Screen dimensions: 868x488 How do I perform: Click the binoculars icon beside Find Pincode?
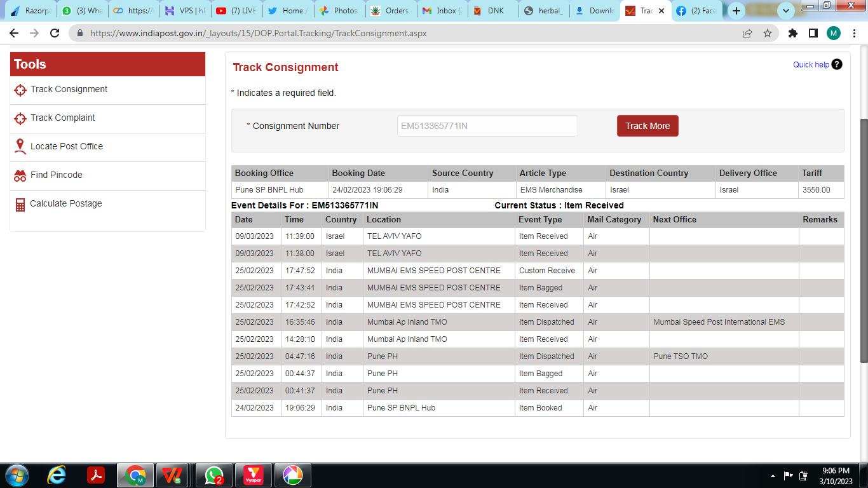point(20,175)
